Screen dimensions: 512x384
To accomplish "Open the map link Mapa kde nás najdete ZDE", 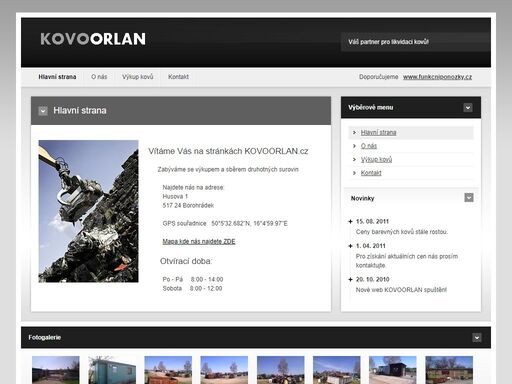I will pyautogui.click(x=199, y=241).
